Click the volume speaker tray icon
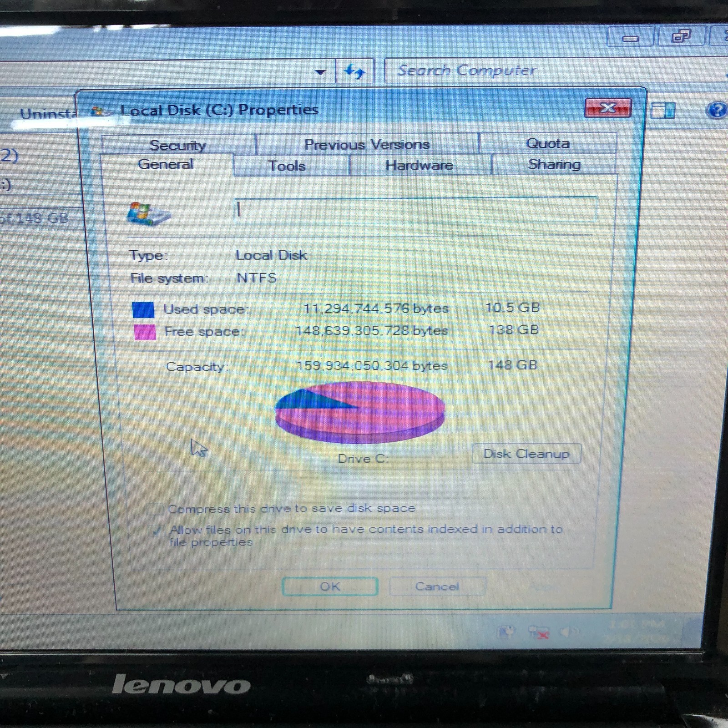 pos(569,632)
